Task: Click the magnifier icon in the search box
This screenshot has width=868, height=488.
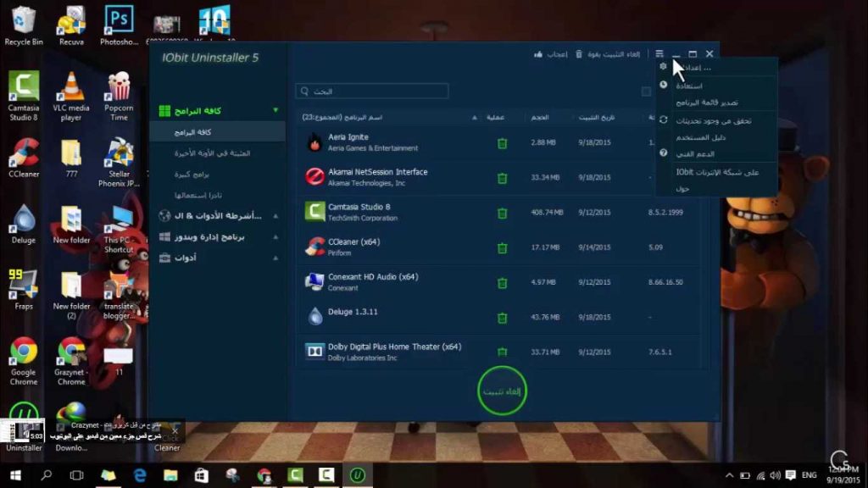Action: (304, 91)
